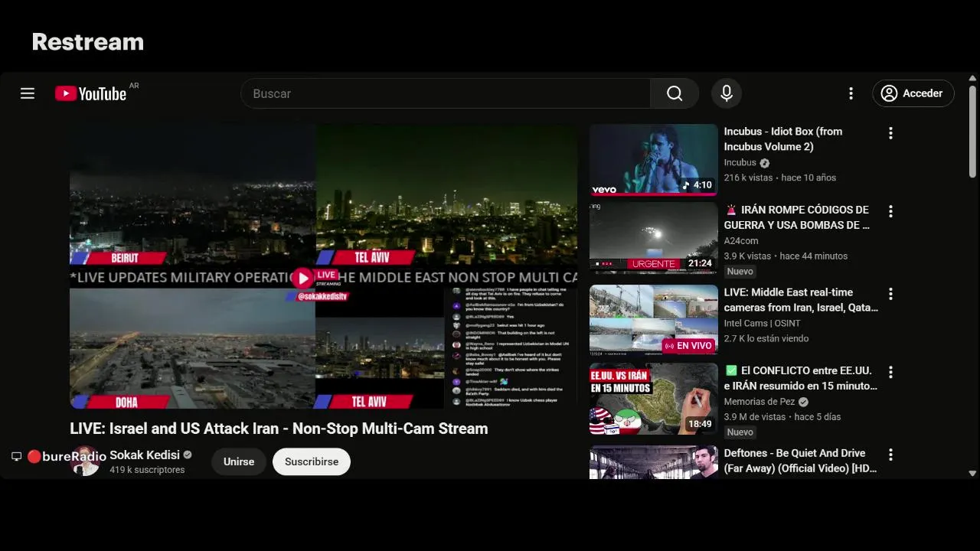Open title LIVE: Middle East real-time cameras
This screenshot has height=551, width=980.
tap(801, 300)
